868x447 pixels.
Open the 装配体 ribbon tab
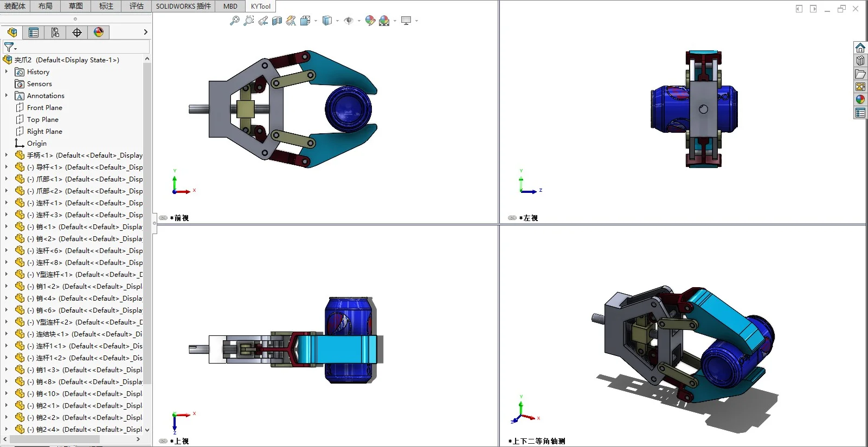15,6
